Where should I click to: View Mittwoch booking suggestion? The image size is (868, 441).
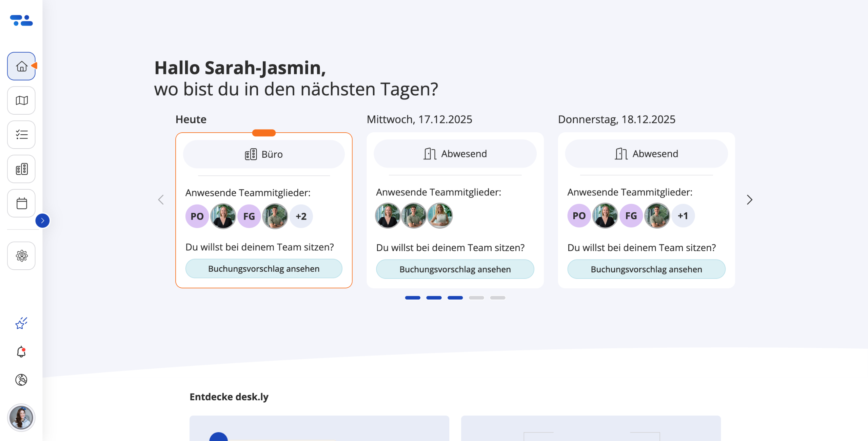point(455,269)
